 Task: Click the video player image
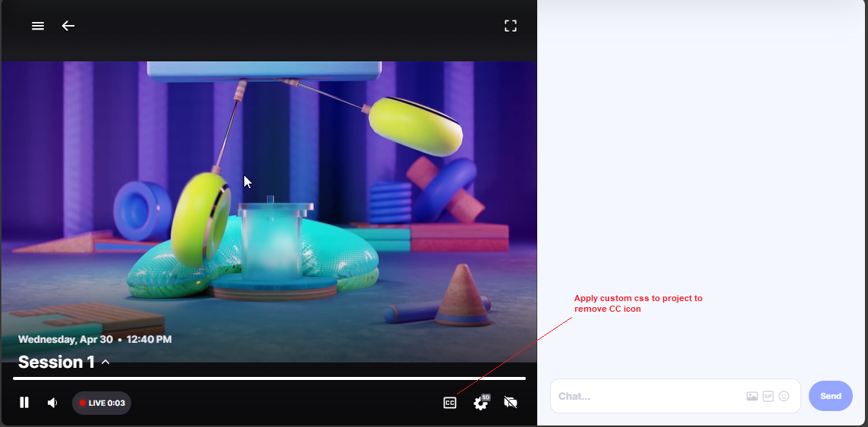pyautogui.click(x=269, y=212)
